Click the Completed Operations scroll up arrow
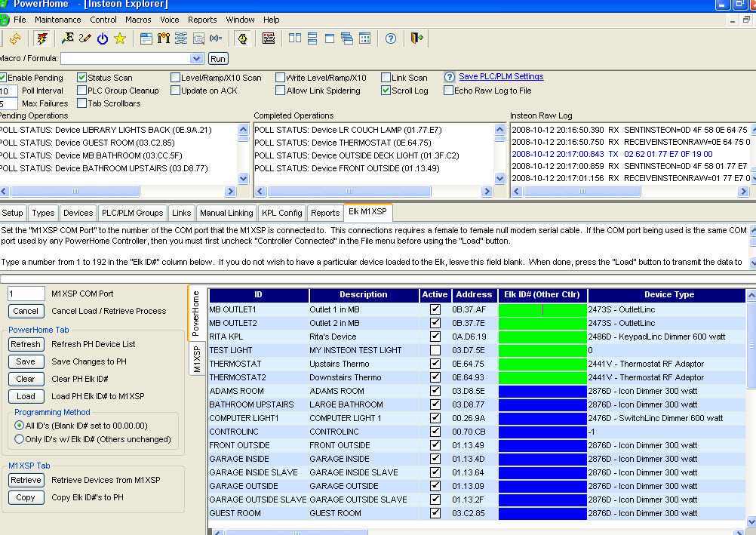The image size is (756, 535). click(x=499, y=129)
